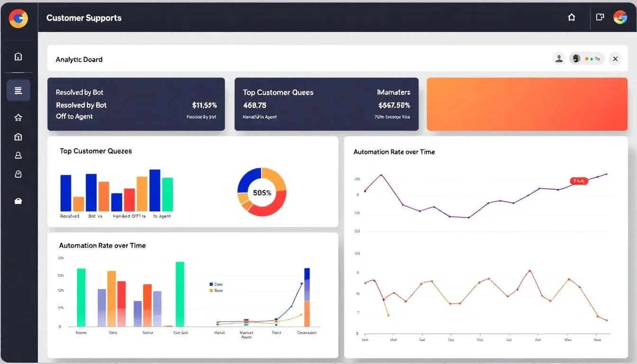Click the donut chart showing 505%
The width and height of the screenshot is (637, 364).
point(262,192)
